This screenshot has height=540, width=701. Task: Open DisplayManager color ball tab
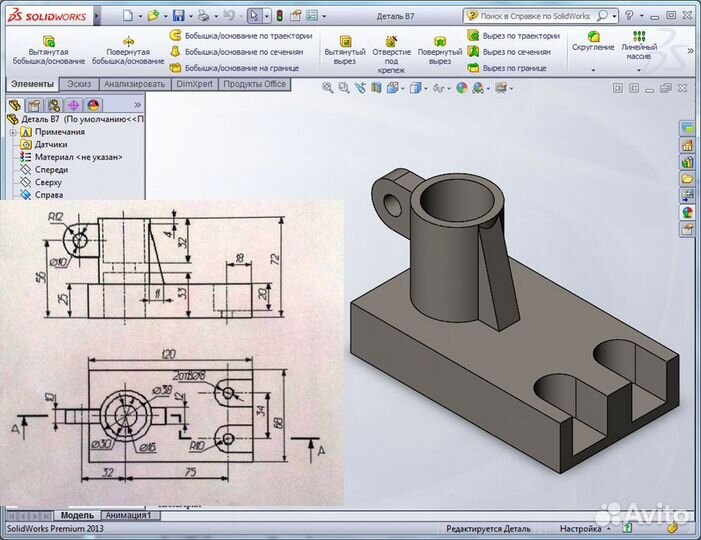pos(93,105)
